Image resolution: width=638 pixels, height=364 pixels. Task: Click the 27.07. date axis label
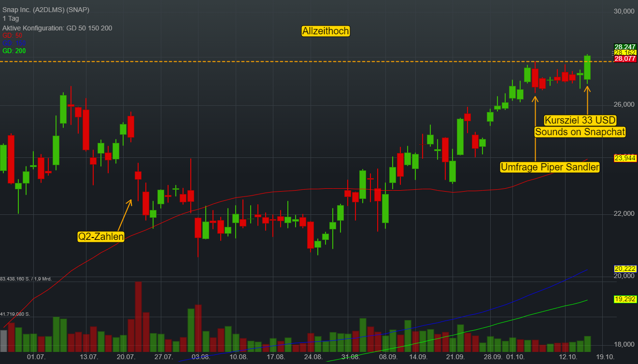(x=163, y=357)
